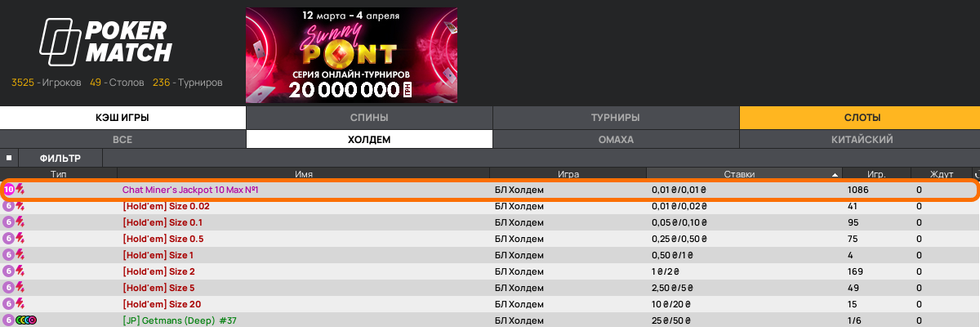Image resolution: width=980 pixels, height=327 pixels.
Task: Click the lightning icon on Size 5 row
Action: [20, 288]
